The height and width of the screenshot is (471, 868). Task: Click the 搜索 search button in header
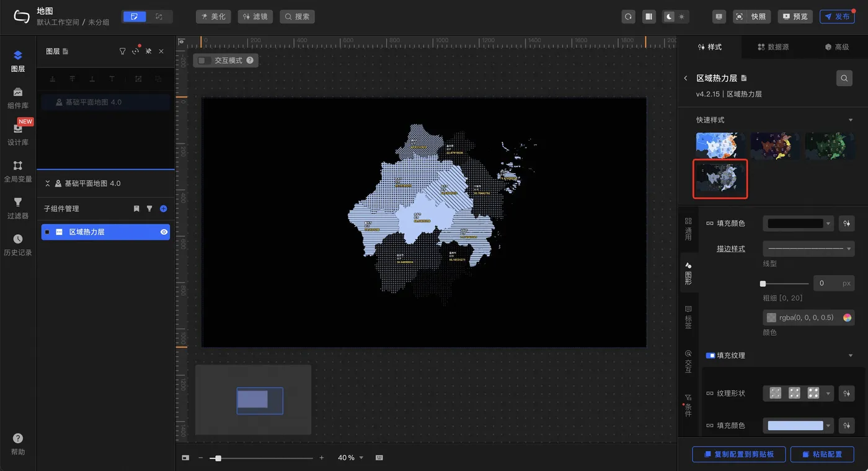click(x=297, y=17)
